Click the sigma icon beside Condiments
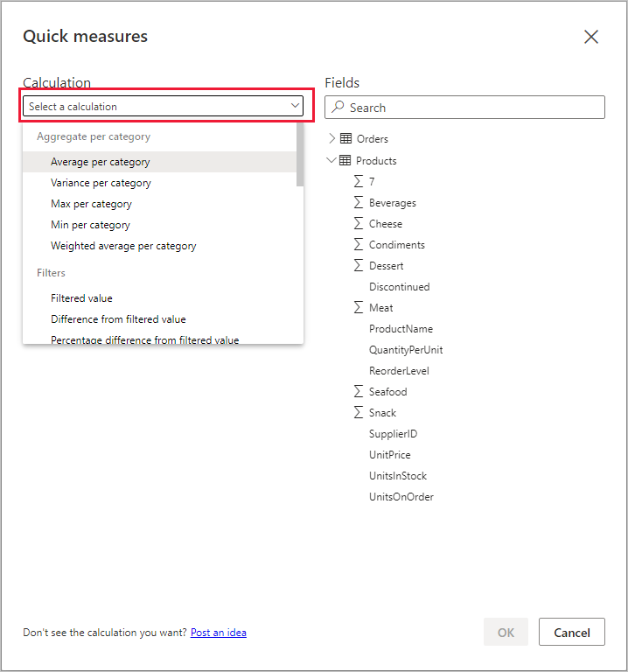The width and height of the screenshot is (628, 672). (358, 244)
